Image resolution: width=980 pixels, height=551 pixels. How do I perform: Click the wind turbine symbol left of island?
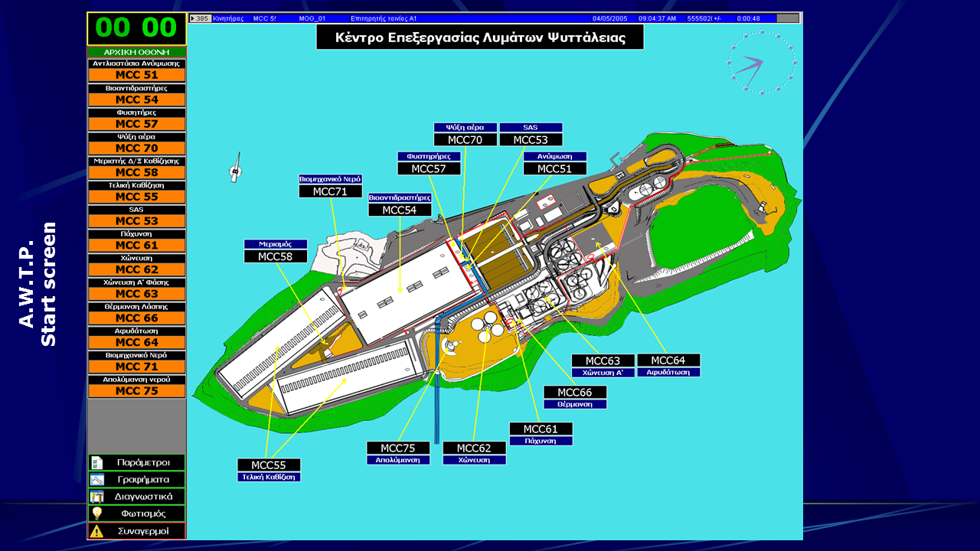coord(236,169)
